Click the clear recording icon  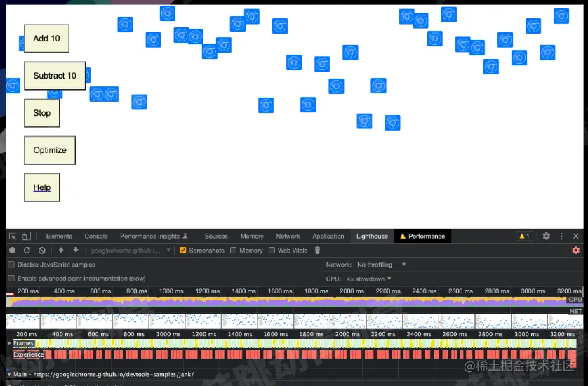click(x=42, y=251)
